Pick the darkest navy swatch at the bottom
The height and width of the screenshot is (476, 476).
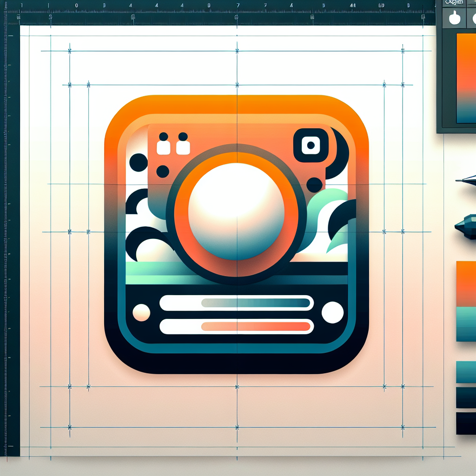[466, 423]
